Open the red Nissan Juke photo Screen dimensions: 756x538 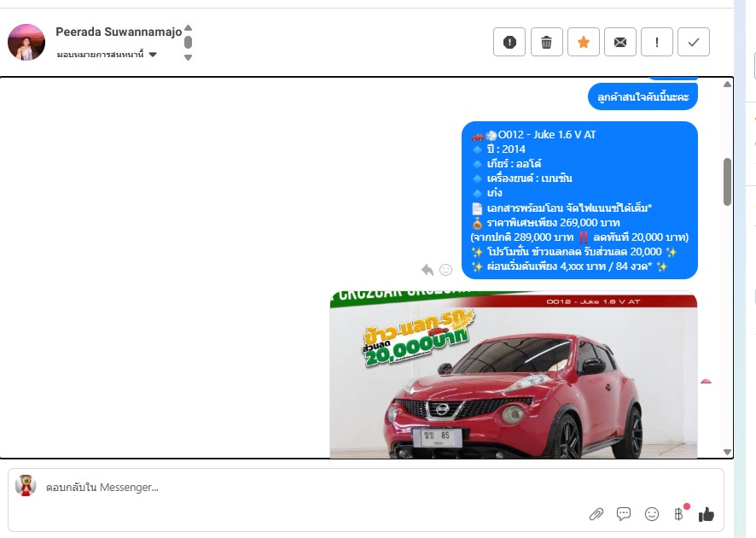tap(514, 374)
